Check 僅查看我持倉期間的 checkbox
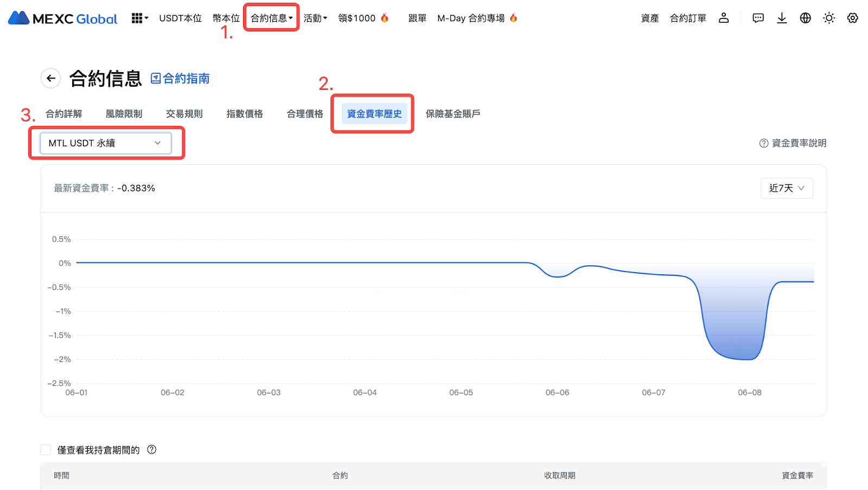The width and height of the screenshot is (868, 490). [46, 450]
